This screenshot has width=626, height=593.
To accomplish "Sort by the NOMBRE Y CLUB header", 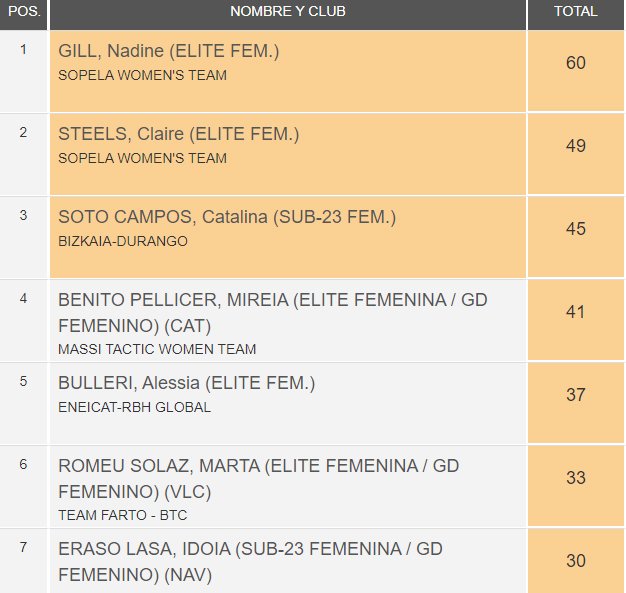I will tap(288, 13).
